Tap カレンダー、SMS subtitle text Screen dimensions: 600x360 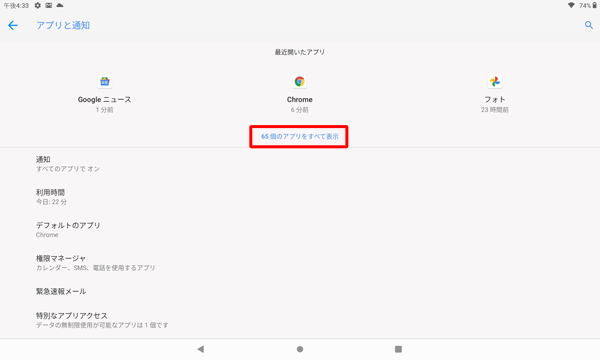tap(96, 268)
